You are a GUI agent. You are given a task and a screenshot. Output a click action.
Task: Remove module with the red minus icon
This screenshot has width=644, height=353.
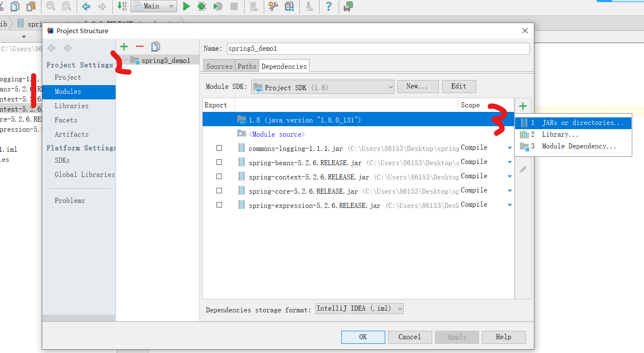coord(139,47)
